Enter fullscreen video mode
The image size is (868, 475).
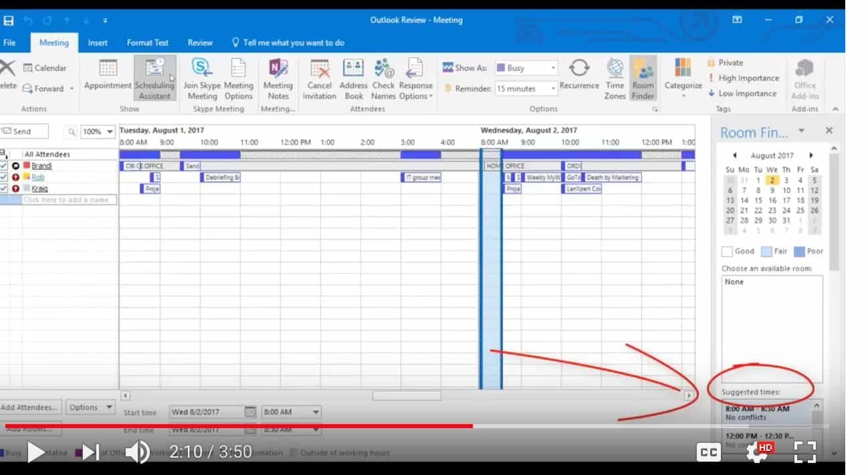pyautogui.click(x=806, y=452)
